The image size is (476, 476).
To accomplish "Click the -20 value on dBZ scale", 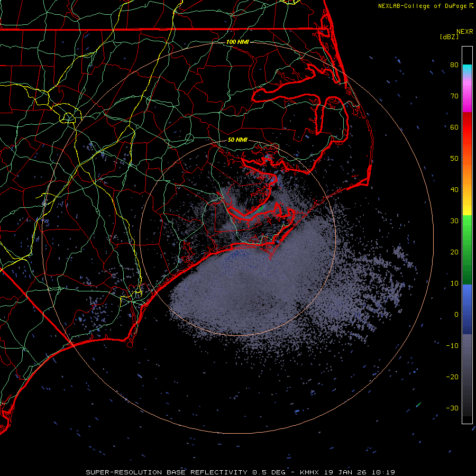I will click(x=452, y=377).
